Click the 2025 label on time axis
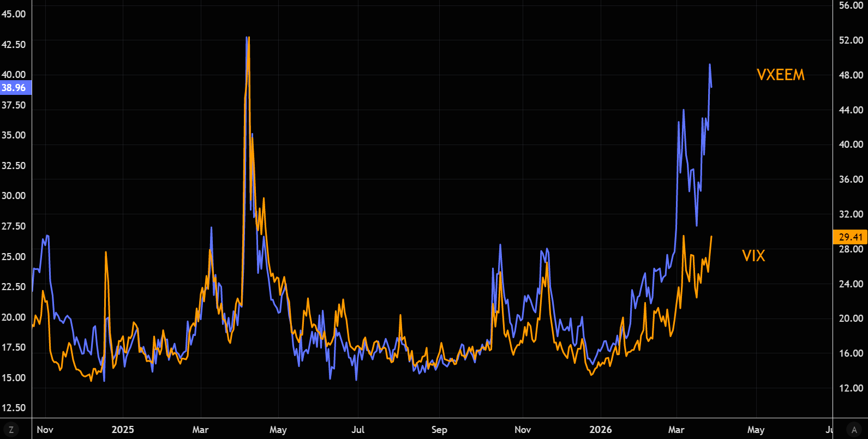 pos(123,430)
